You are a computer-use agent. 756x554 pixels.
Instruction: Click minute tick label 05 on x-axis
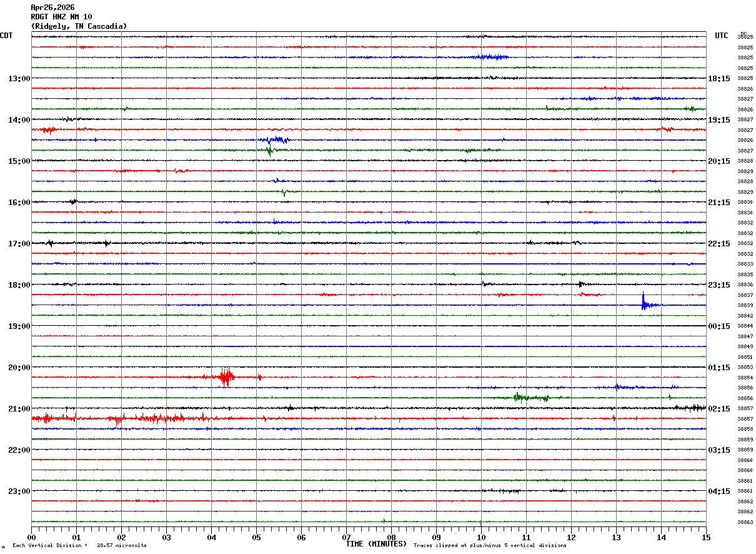coord(256,538)
